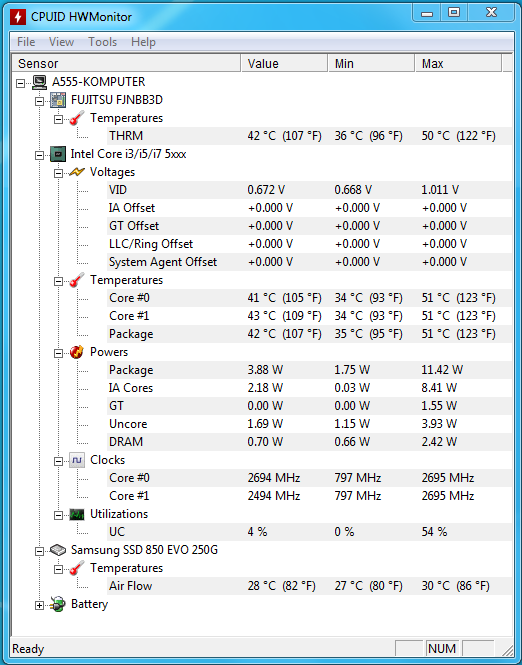
Task: Select the Clocks waveform icon
Action: coord(77,460)
